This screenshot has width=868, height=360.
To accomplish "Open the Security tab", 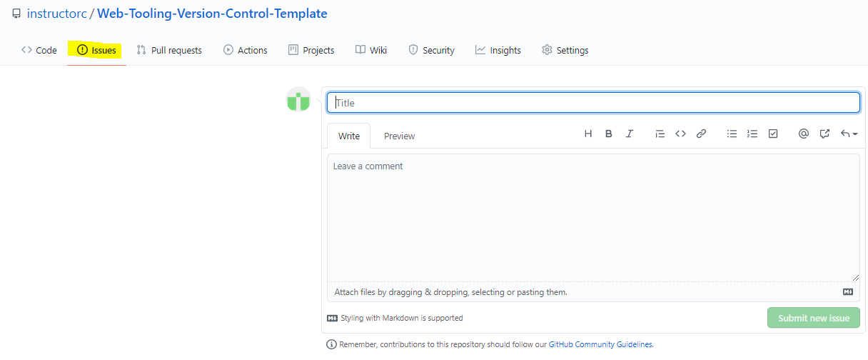I will coord(431,50).
